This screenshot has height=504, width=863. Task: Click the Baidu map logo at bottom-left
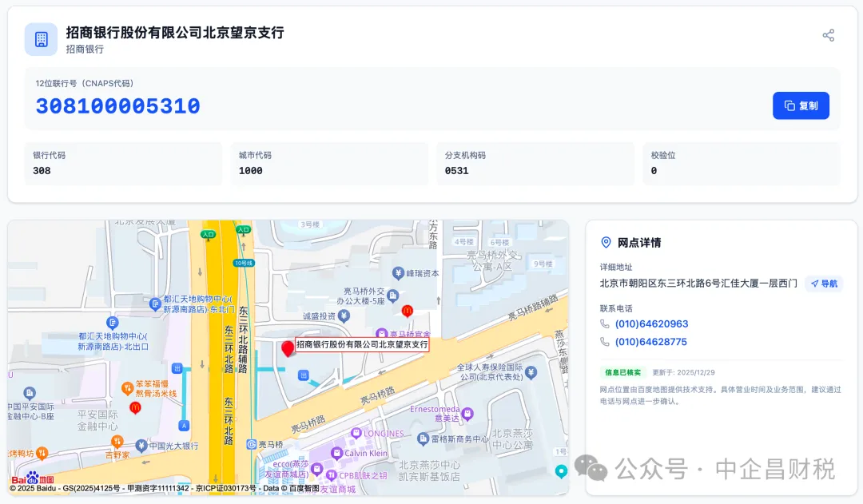coord(32,478)
